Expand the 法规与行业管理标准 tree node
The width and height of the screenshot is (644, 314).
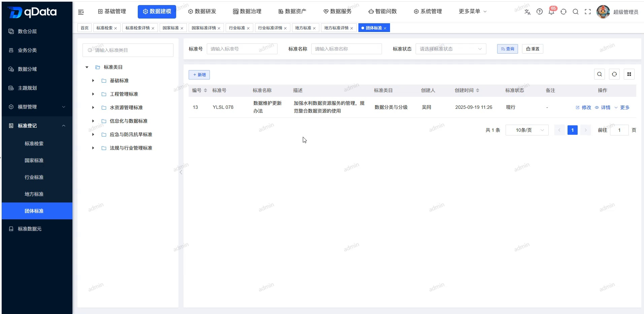point(93,148)
